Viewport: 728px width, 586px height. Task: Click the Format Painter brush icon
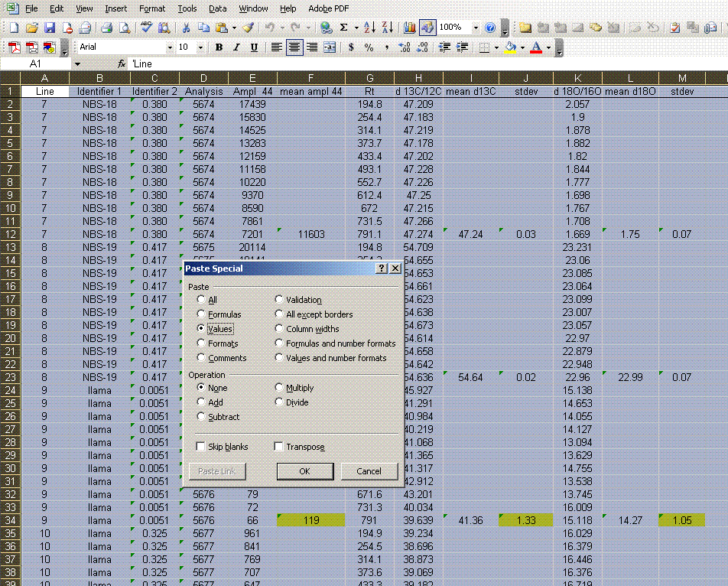pos(248,28)
